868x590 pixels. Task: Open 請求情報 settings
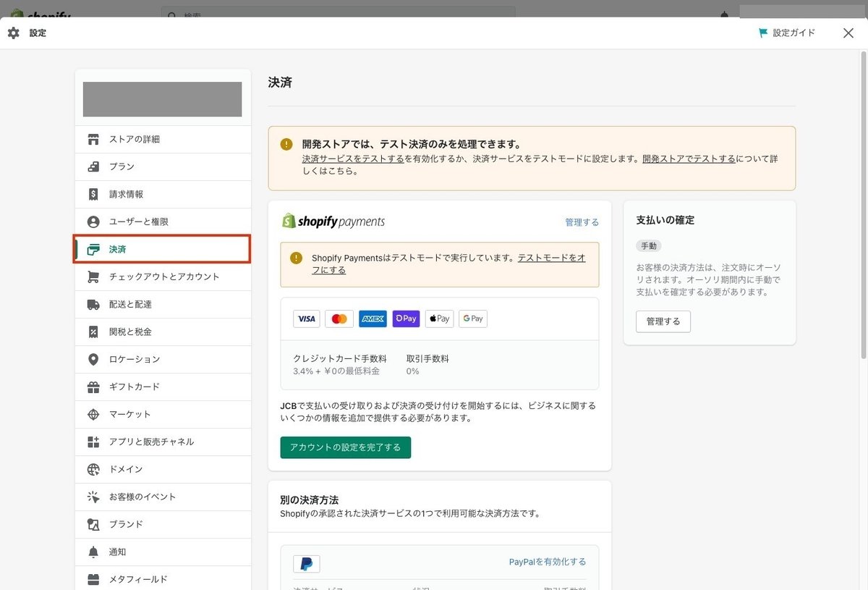tap(163, 194)
